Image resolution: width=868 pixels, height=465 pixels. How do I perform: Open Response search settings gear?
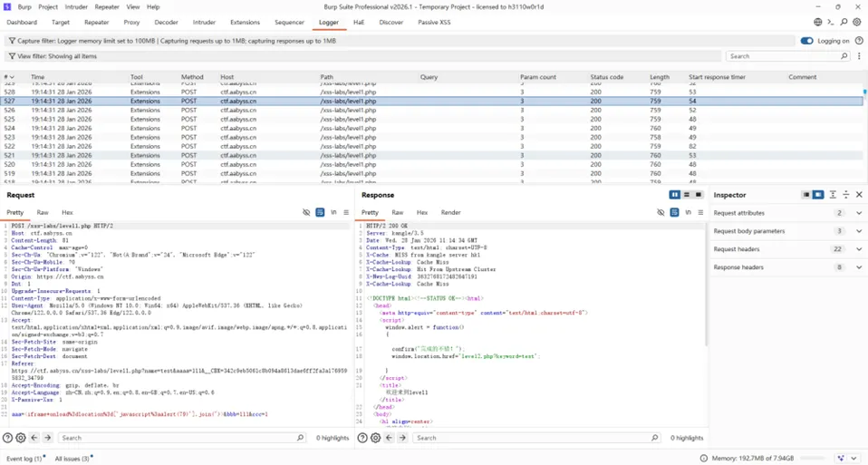click(375, 438)
